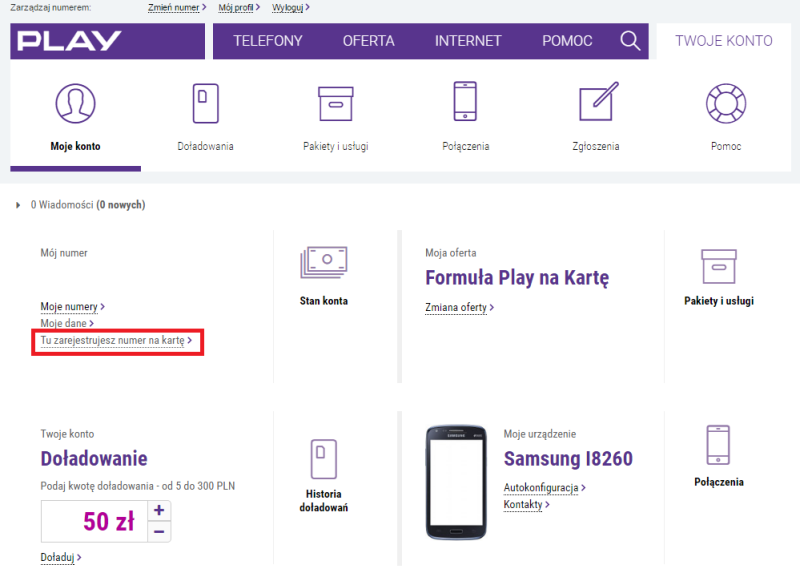Open the Pomoc lifebuoy icon
Screen dimensions: 800x581
[x=726, y=104]
